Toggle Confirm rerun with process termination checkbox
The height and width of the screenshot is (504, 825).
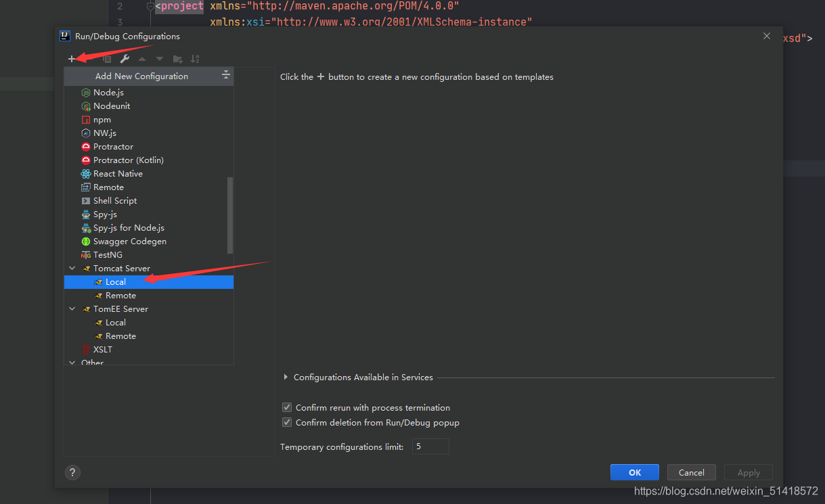(x=287, y=408)
